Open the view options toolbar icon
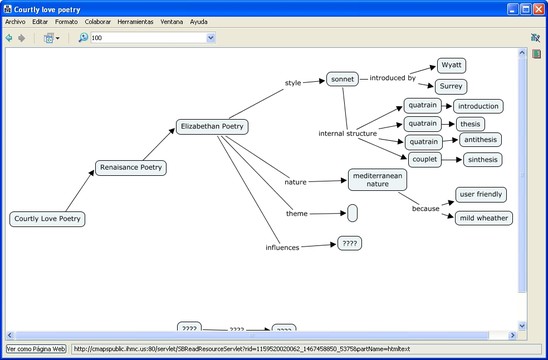548x360 pixels. point(49,38)
